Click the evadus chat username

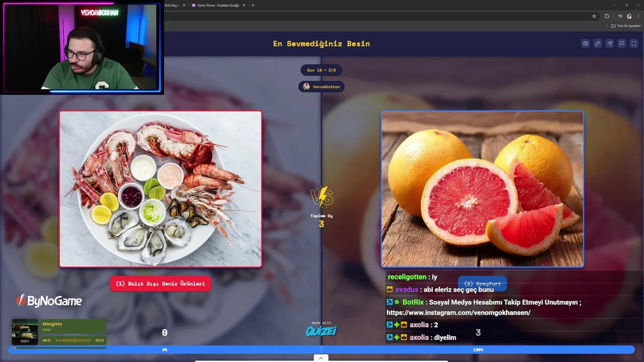click(407, 290)
